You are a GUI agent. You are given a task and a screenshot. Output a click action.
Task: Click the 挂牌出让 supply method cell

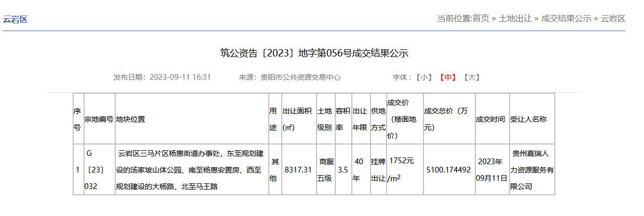click(x=378, y=169)
